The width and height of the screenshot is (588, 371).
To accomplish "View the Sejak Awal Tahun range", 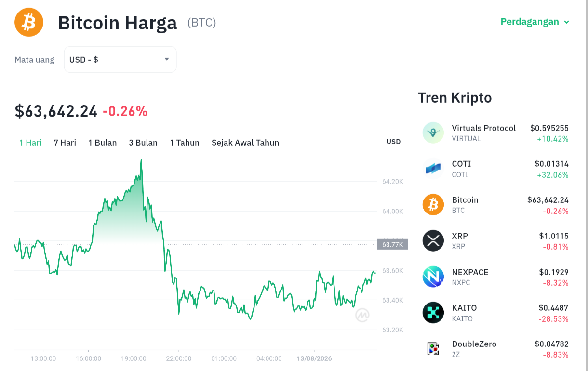I will 245,143.
